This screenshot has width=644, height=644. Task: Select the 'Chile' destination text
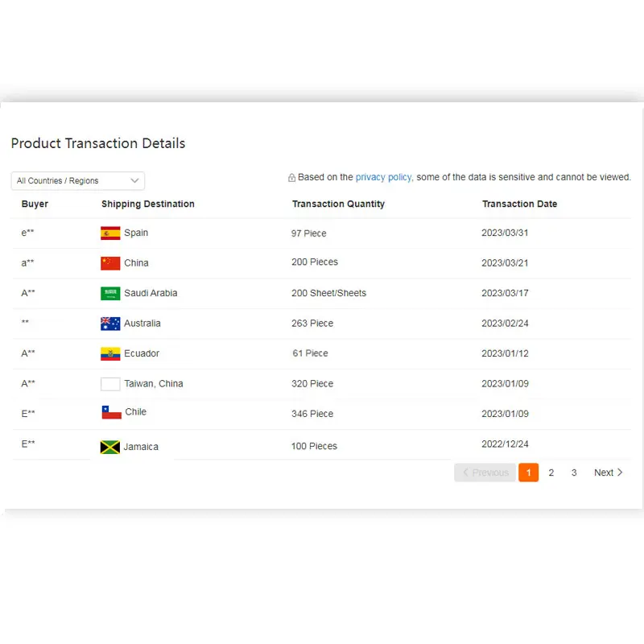(136, 412)
